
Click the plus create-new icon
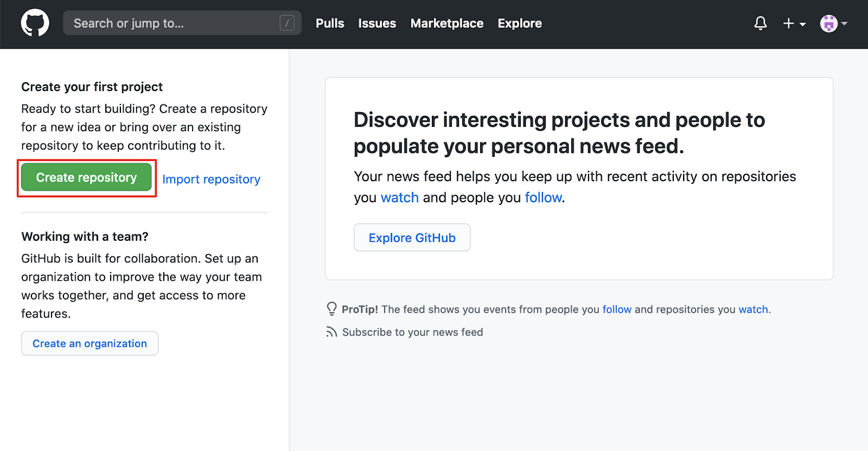coord(788,23)
